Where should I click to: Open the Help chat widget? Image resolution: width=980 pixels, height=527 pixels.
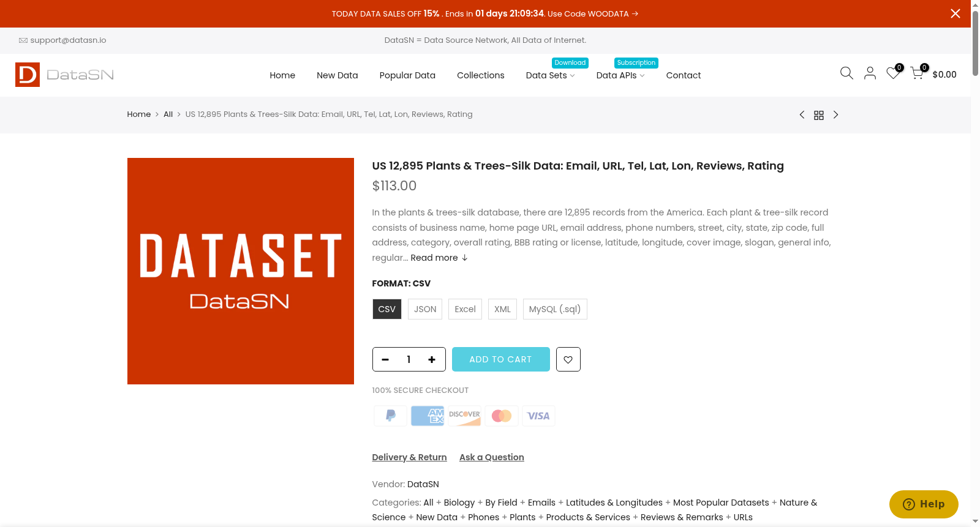pos(924,504)
